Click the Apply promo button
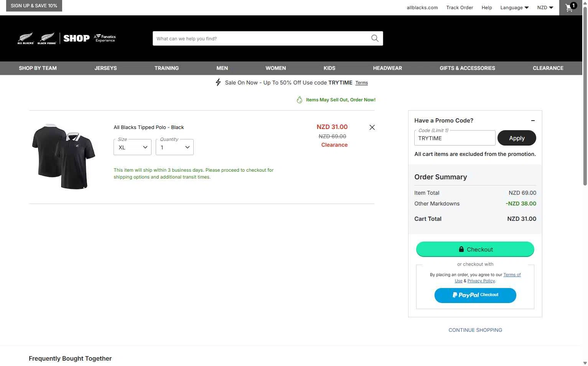The height and width of the screenshot is (366, 588). pyautogui.click(x=517, y=138)
